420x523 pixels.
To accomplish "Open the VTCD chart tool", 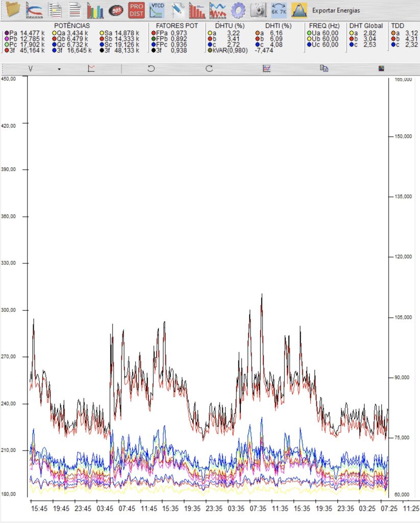I will 156,9.
